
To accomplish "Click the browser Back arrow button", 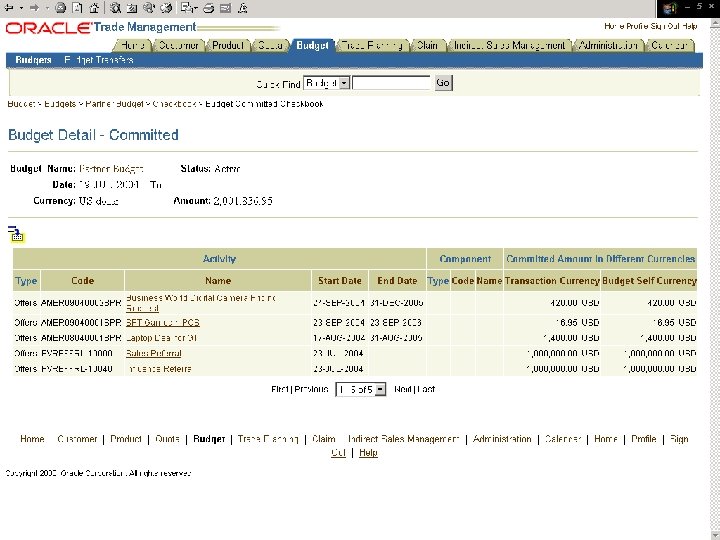I will [9, 8].
